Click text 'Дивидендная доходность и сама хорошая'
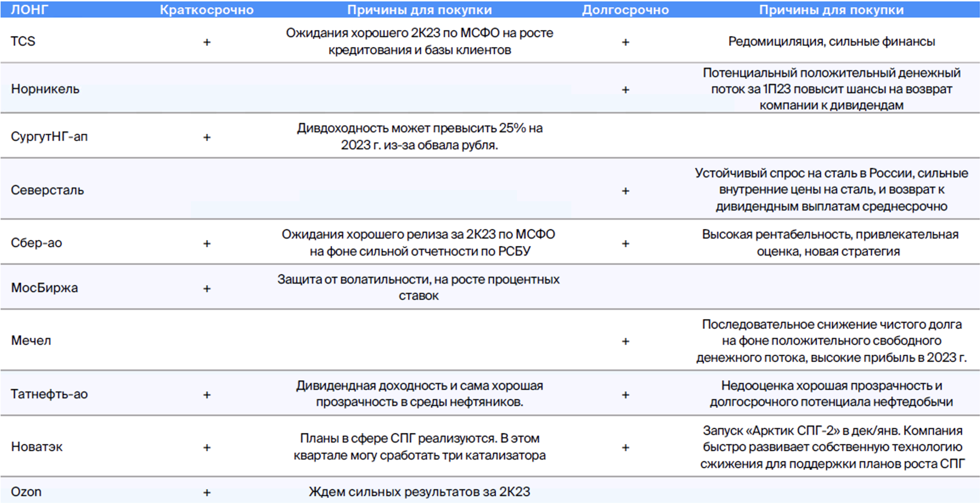Viewport: 980px width, 503px height. coord(419,386)
